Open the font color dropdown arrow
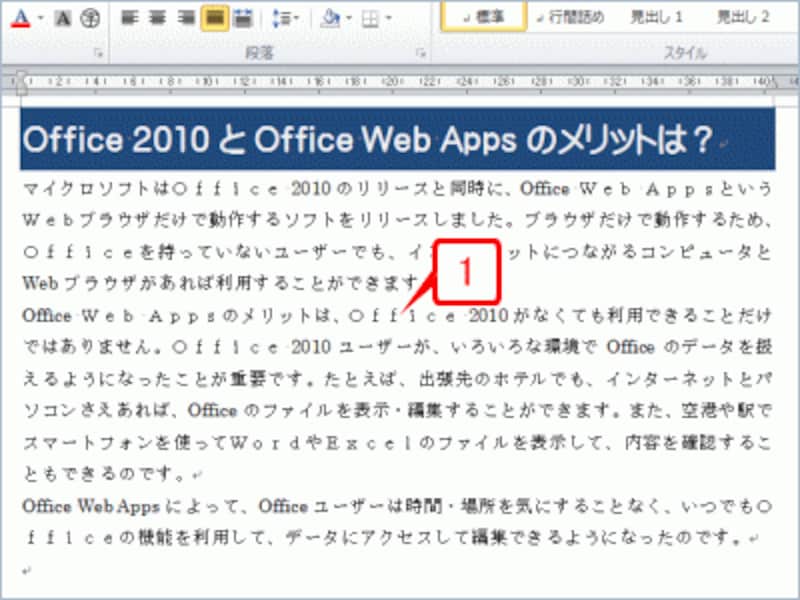 tap(41, 18)
